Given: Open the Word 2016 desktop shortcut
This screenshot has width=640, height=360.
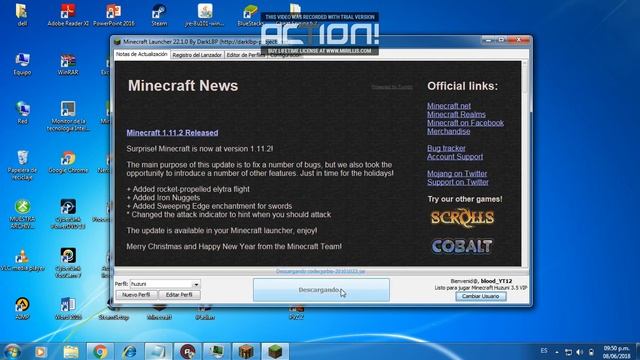Looking at the screenshot, I should coord(68,309).
